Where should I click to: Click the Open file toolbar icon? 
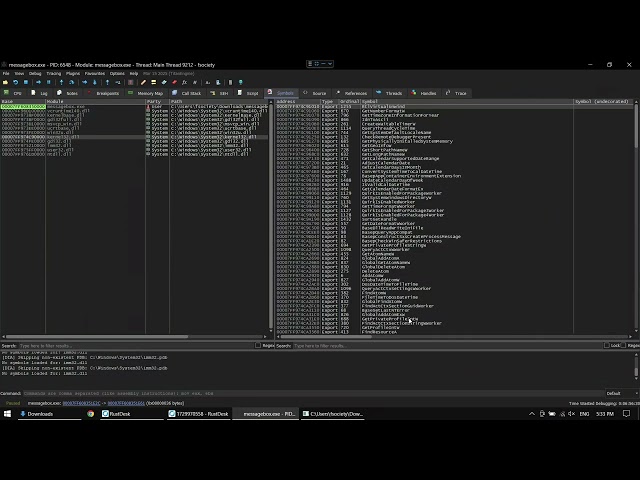[5, 82]
